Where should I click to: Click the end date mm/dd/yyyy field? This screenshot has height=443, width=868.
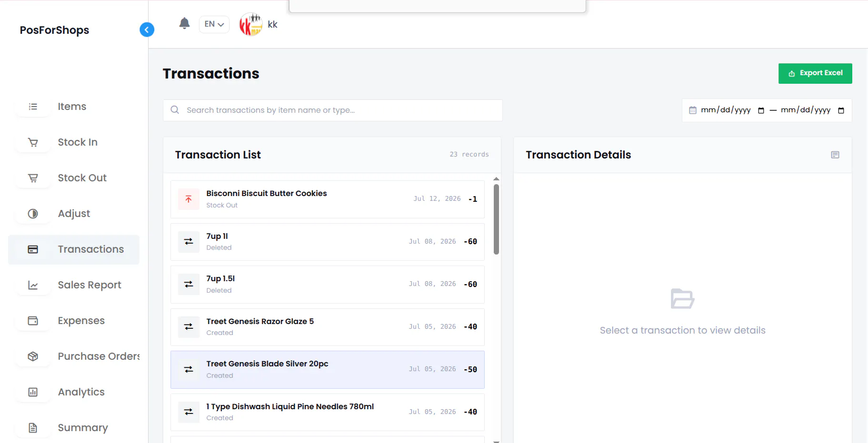click(x=806, y=110)
